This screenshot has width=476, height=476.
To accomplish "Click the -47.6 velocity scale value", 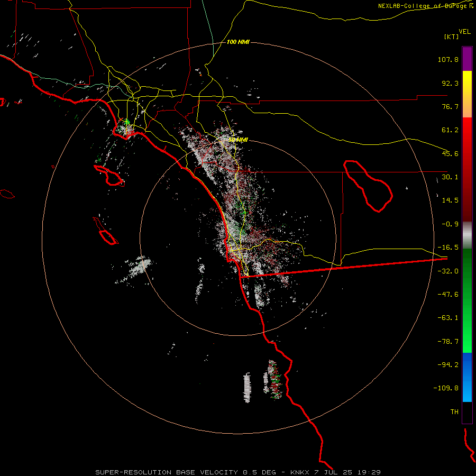I will pos(448,295).
